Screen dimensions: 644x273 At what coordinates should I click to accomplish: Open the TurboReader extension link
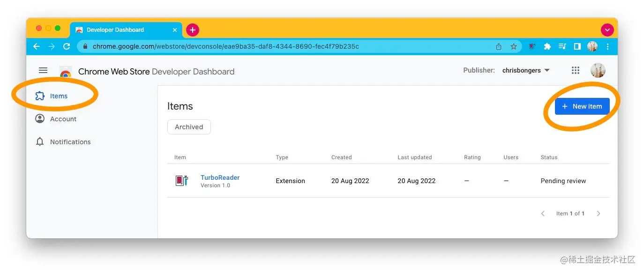point(220,177)
